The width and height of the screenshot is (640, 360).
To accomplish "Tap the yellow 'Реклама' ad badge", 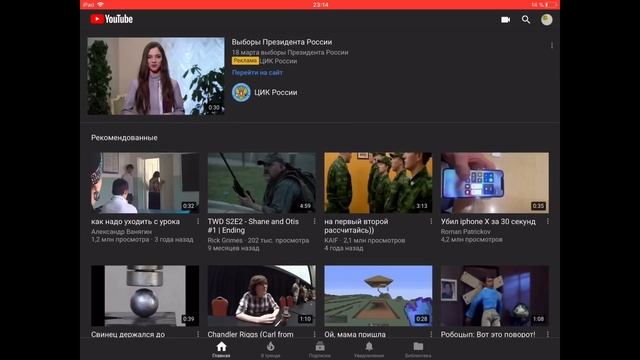I will (x=245, y=61).
